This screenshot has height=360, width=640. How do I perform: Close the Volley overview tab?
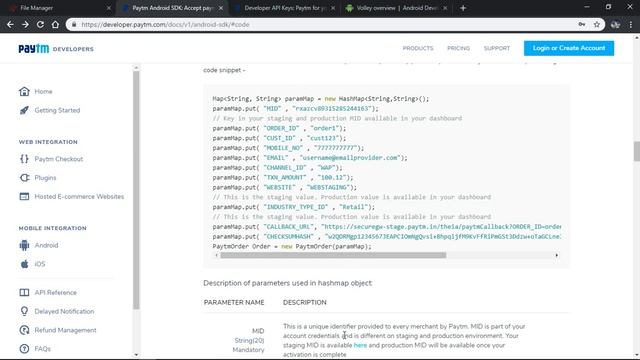point(445,8)
